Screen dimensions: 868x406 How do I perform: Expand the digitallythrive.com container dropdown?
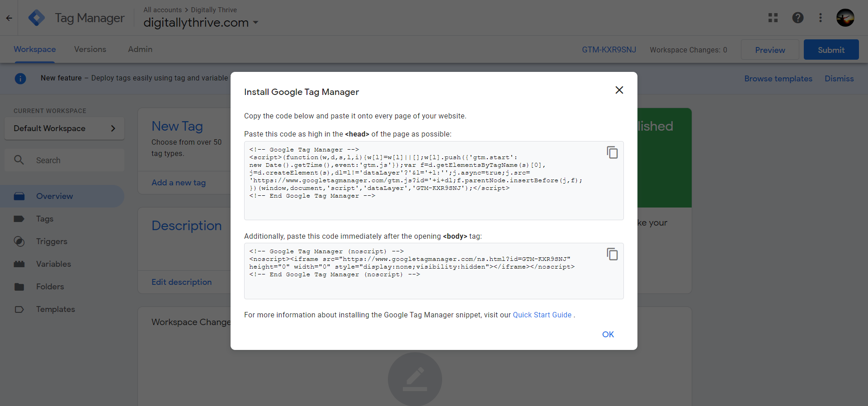255,22
